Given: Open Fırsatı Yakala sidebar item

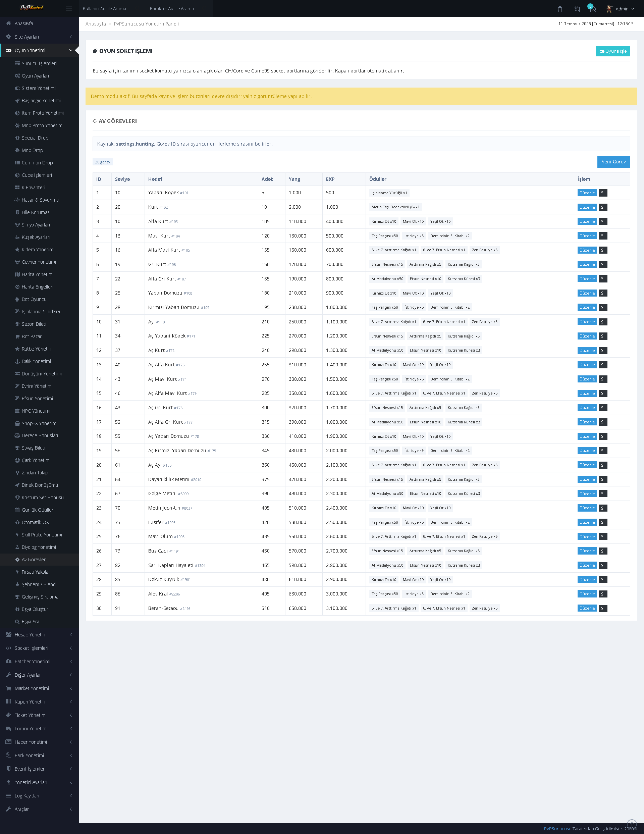Looking at the screenshot, I should 39,572.
